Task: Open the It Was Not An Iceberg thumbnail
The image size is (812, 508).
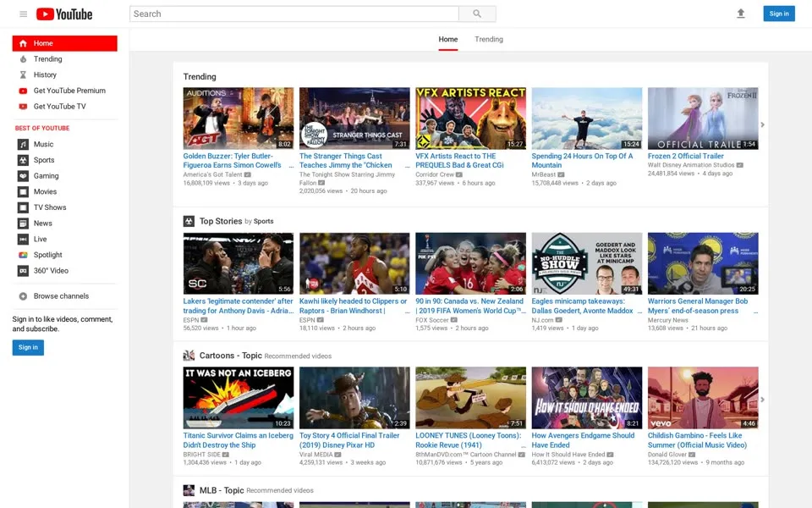Action: (x=239, y=398)
